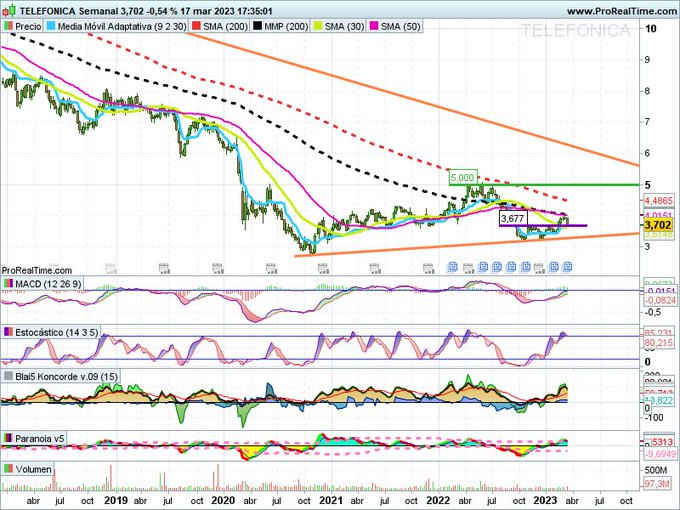Click the 2021 label on the time axis

point(330,500)
